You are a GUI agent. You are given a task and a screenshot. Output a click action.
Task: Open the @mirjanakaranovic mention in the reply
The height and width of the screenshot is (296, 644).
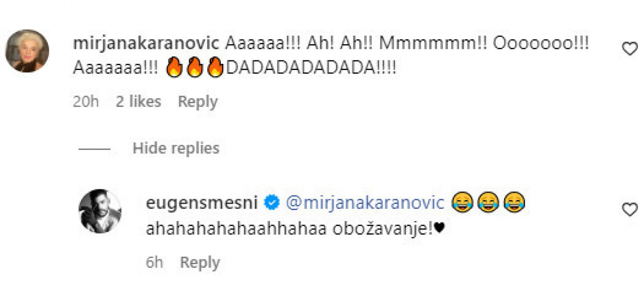click(365, 203)
